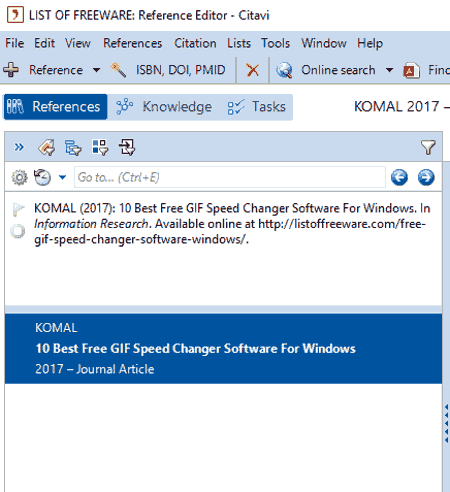Click the navigate forward arrow button
The height and width of the screenshot is (492, 450).
coord(426,177)
